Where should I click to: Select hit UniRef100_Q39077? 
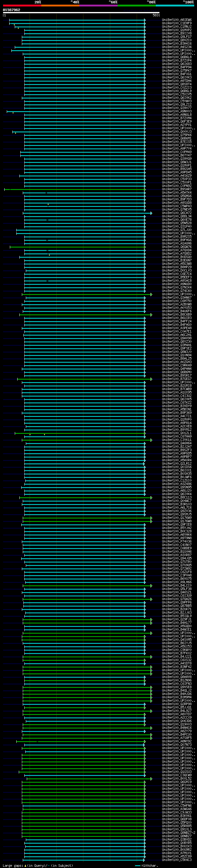point(177,108)
